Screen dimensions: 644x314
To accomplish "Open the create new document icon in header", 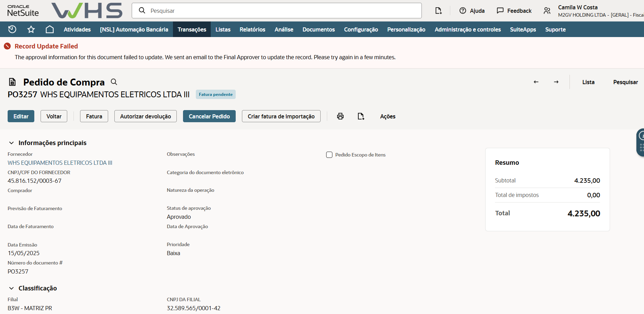I will 438,11.
